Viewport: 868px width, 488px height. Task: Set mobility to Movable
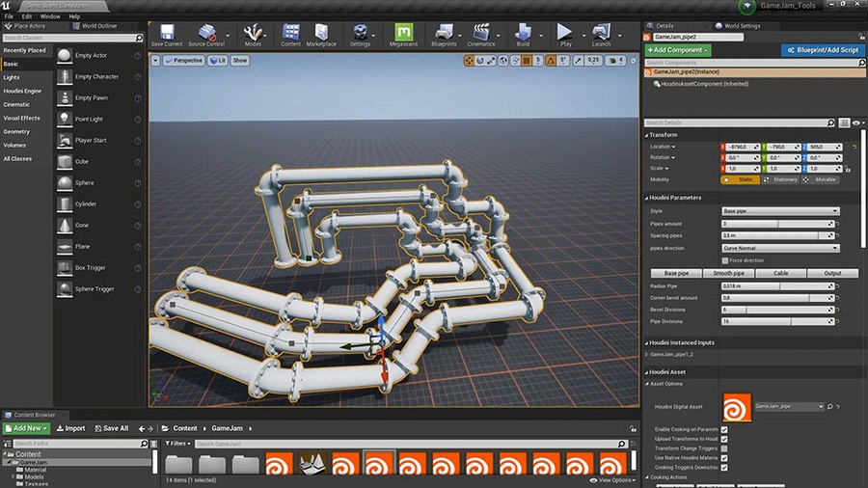821,179
